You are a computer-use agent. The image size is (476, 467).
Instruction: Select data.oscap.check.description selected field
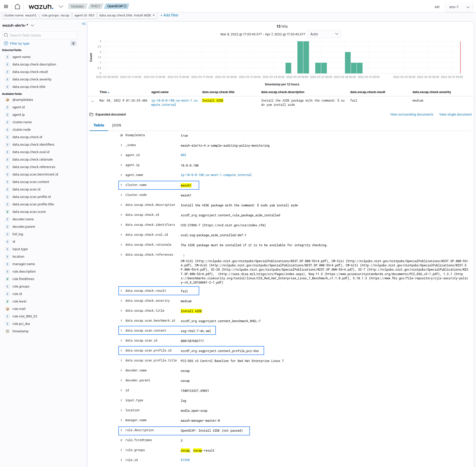point(34,64)
